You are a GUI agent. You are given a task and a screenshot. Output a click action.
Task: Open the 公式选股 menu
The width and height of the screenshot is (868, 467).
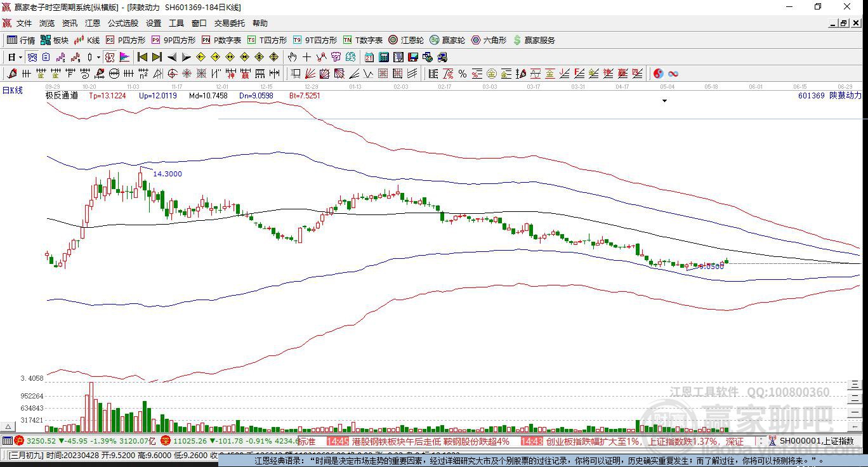[x=123, y=23]
